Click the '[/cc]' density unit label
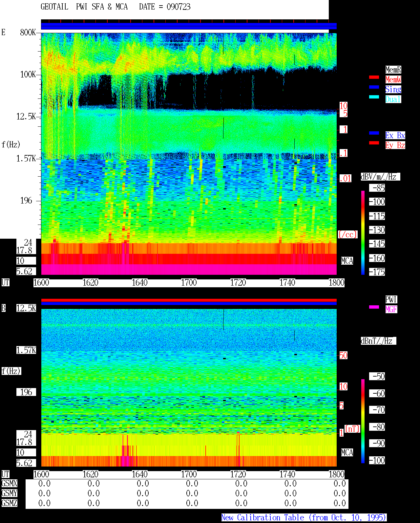Screen dimensions: 420x523 (347, 234)
